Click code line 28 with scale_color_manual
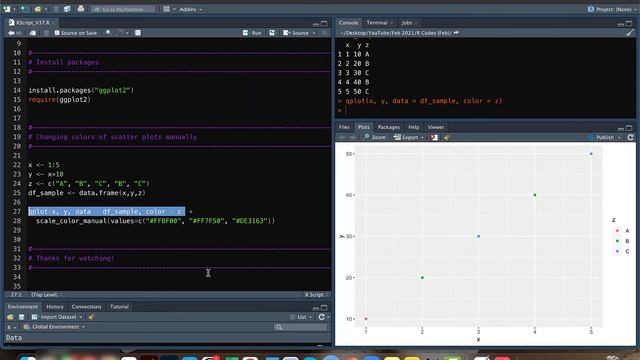The width and height of the screenshot is (640, 360). coord(155,221)
